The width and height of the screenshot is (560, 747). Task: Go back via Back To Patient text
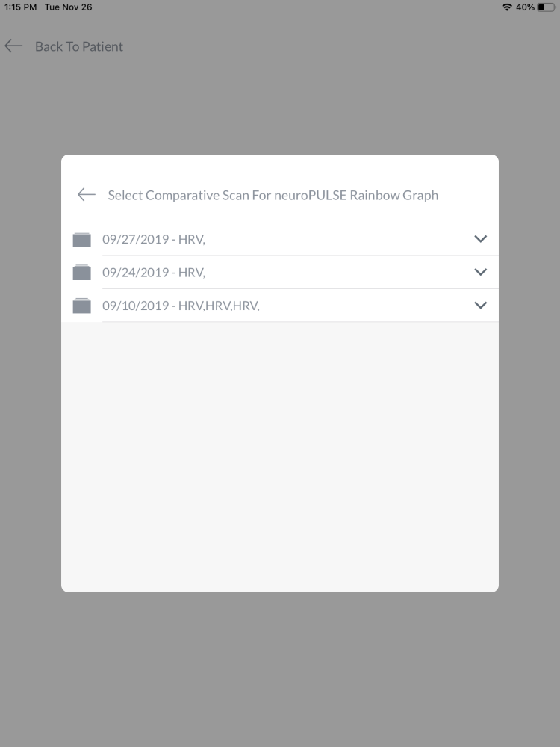pos(79,46)
